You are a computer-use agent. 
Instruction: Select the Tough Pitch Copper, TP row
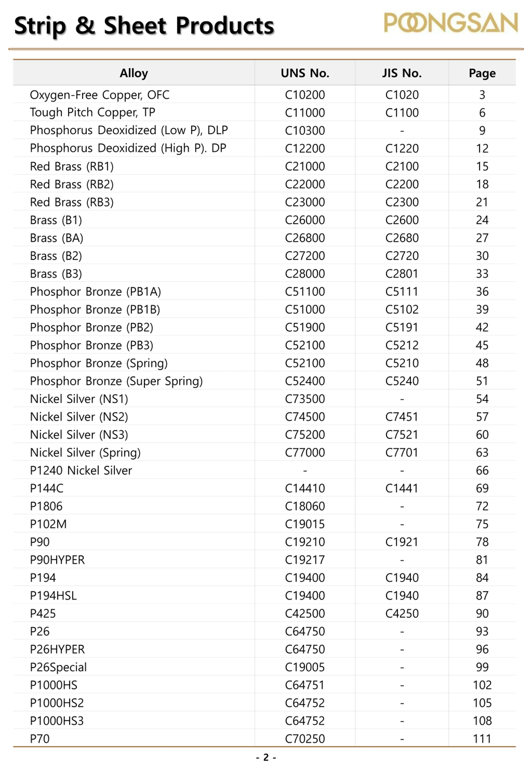[x=264, y=112]
